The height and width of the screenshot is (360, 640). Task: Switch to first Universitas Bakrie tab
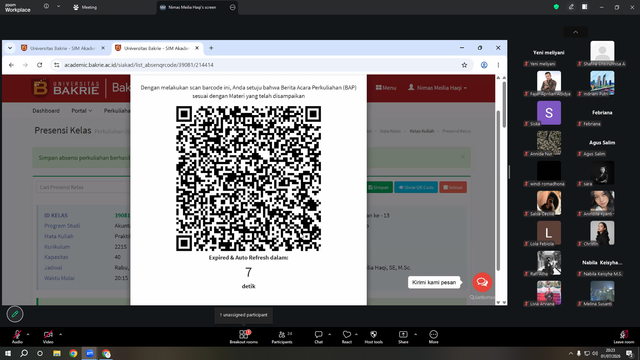62,48
